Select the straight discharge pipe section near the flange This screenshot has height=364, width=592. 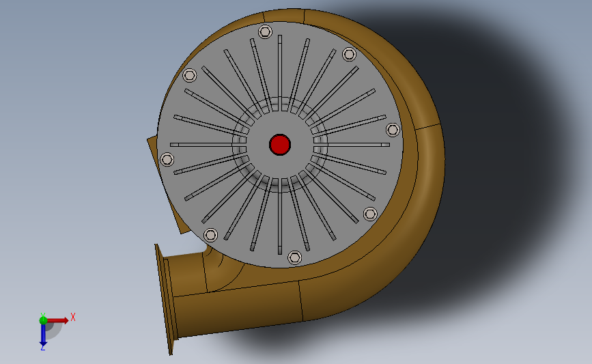tap(238, 309)
